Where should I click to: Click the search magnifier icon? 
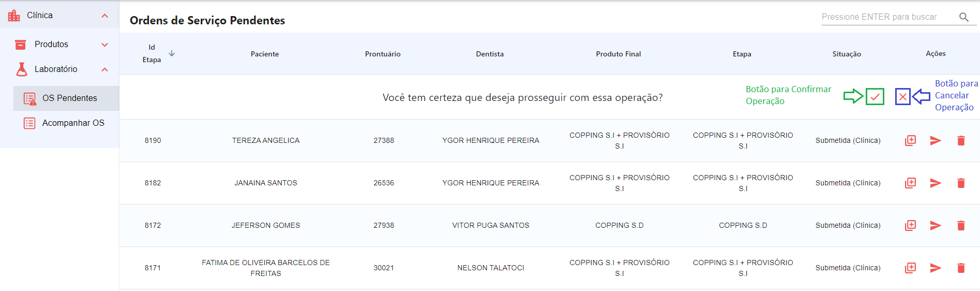pos(963,17)
